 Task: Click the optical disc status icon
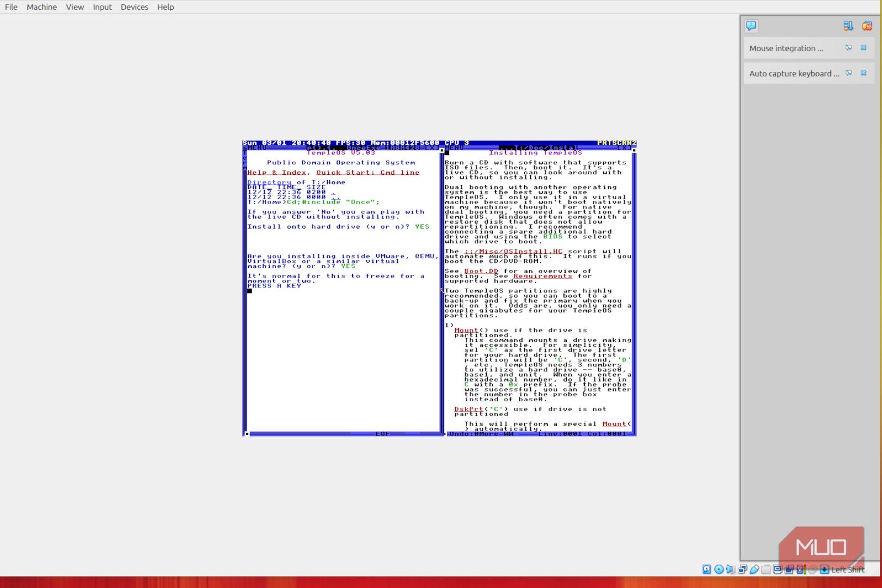(x=719, y=569)
